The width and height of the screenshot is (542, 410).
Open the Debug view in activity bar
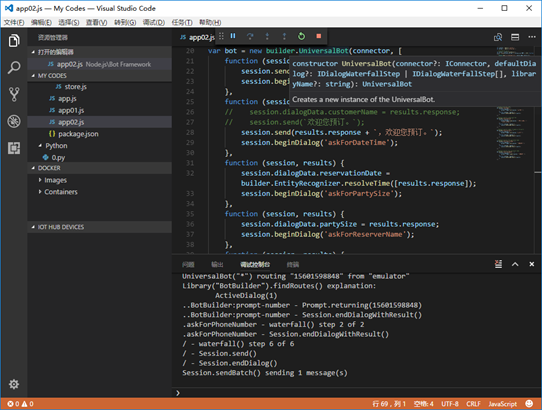pyautogui.click(x=14, y=121)
